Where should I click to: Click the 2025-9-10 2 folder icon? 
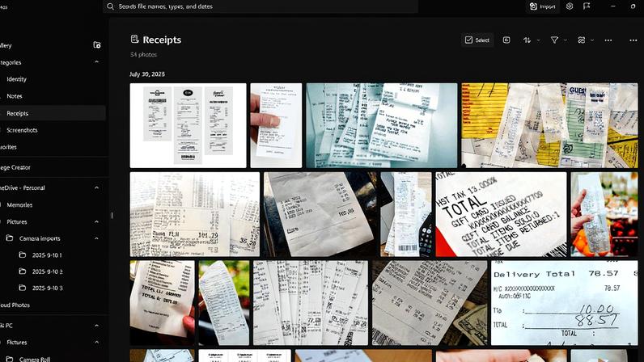pyautogui.click(x=23, y=271)
